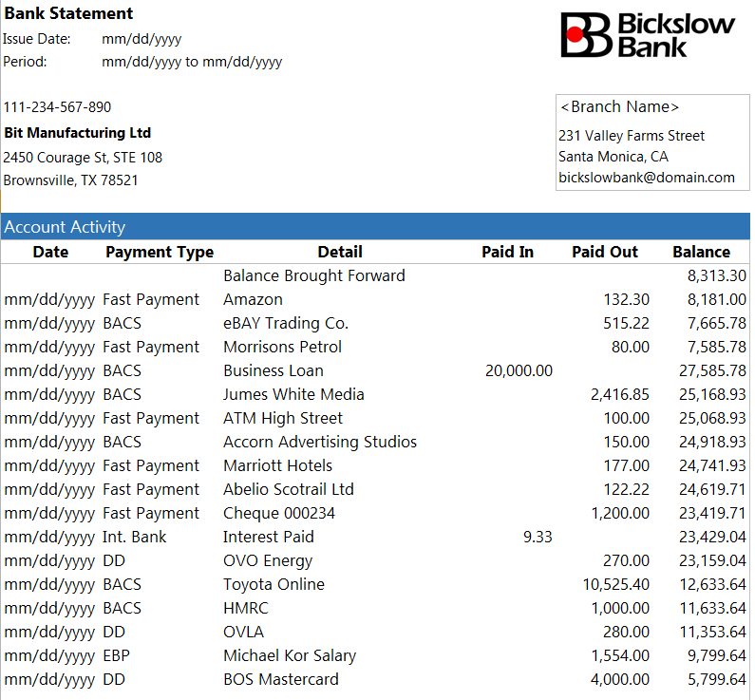Screen dimensions: 755x700
Task: Click the Period date range field
Action: click(191, 62)
